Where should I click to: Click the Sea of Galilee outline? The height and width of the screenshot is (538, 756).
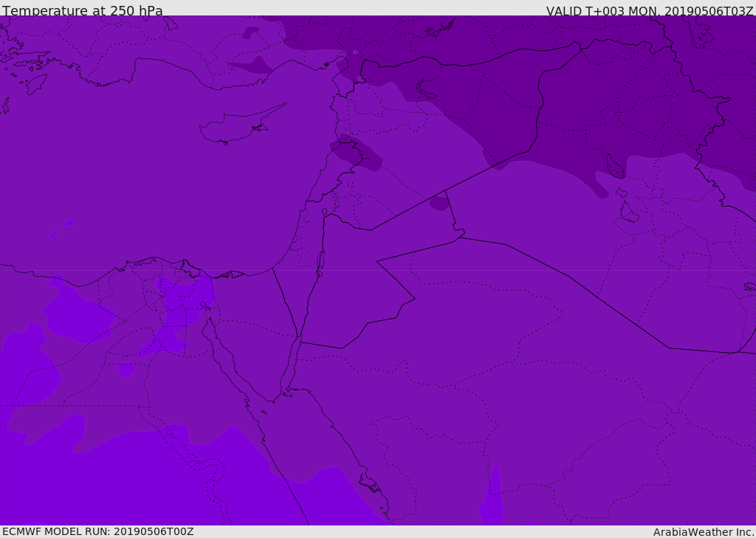coord(324,213)
